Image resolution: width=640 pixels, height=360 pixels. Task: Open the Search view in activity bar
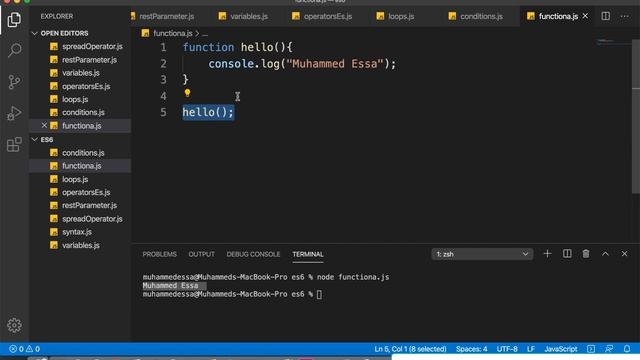14,50
